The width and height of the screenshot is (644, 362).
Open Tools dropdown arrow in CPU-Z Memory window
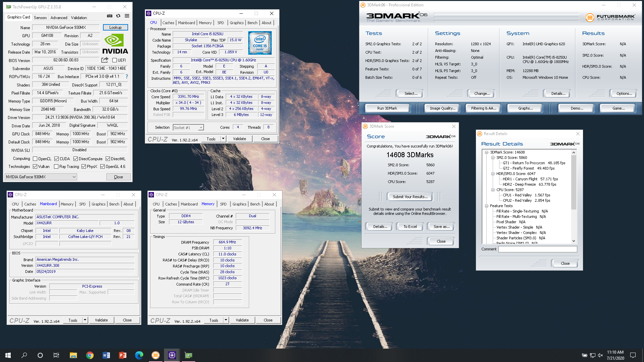click(x=226, y=320)
